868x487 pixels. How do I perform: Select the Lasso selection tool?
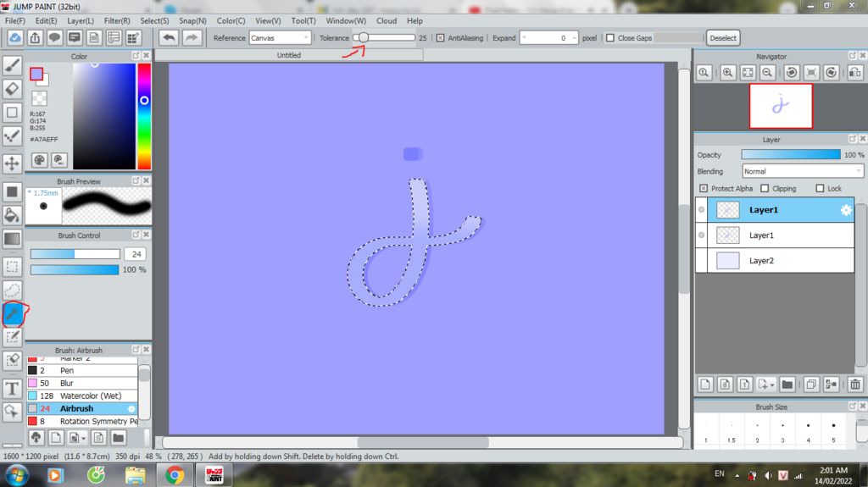[12, 290]
